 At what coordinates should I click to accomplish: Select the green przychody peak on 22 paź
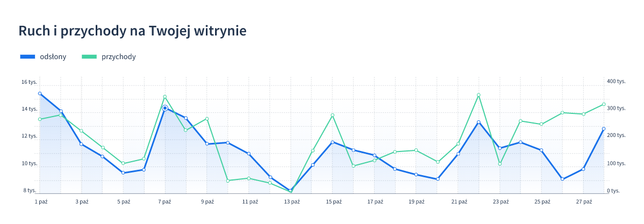[478, 95]
